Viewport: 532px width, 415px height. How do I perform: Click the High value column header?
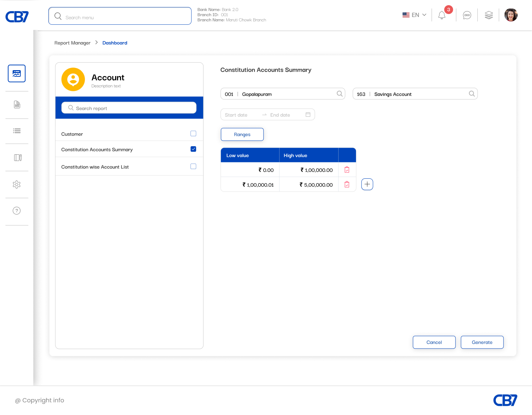(x=309, y=155)
